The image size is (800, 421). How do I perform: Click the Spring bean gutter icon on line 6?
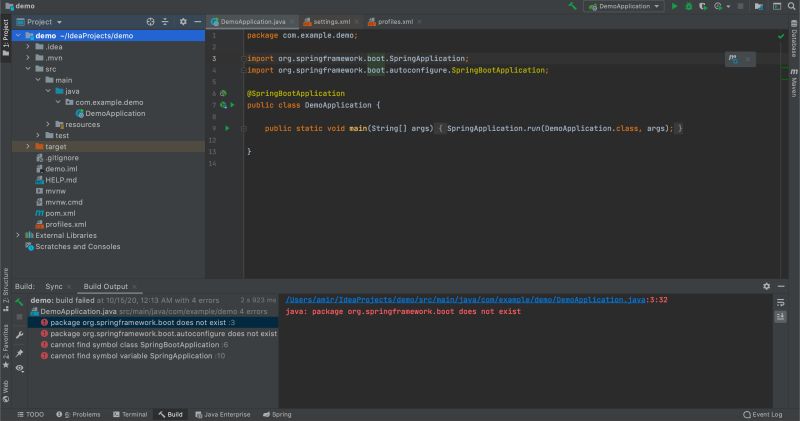click(x=223, y=93)
